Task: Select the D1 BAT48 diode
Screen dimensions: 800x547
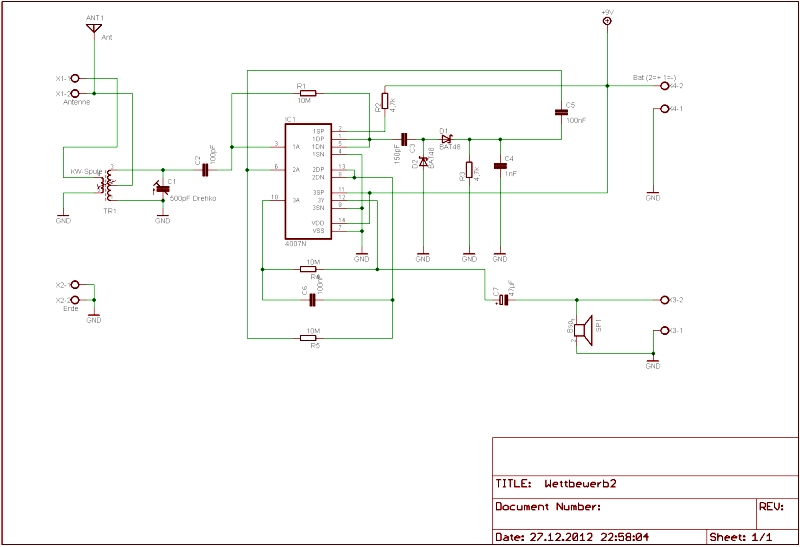Action: pos(447,139)
